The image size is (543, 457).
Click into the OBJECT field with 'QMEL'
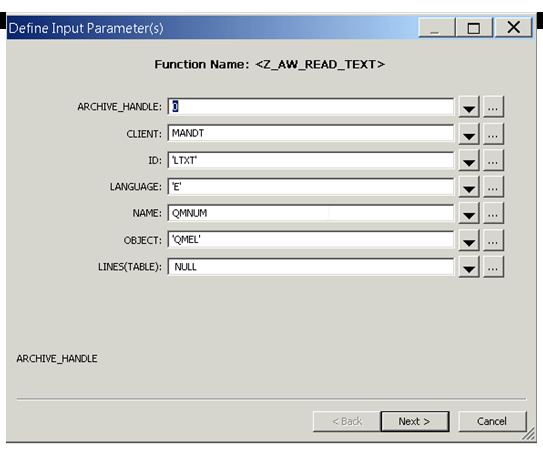tap(311, 240)
